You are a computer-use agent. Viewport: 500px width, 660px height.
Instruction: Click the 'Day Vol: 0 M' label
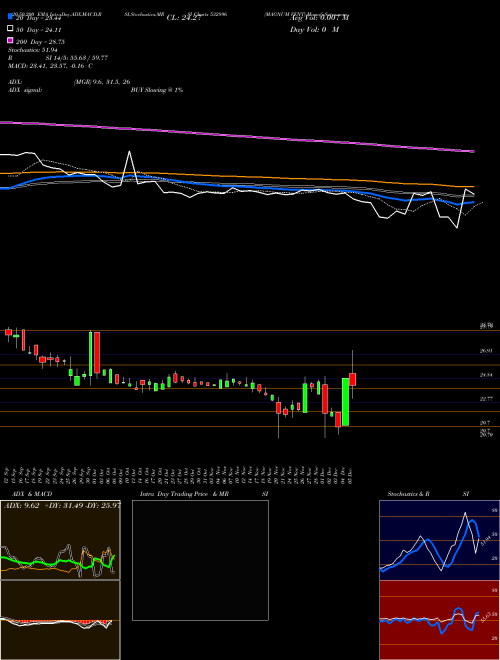click(314, 30)
